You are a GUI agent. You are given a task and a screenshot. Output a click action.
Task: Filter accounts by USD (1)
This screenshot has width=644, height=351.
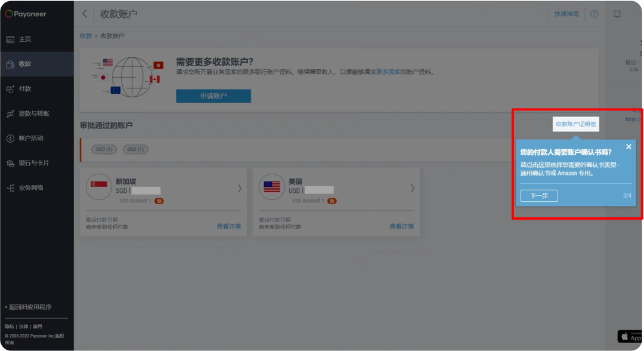coord(135,149)
